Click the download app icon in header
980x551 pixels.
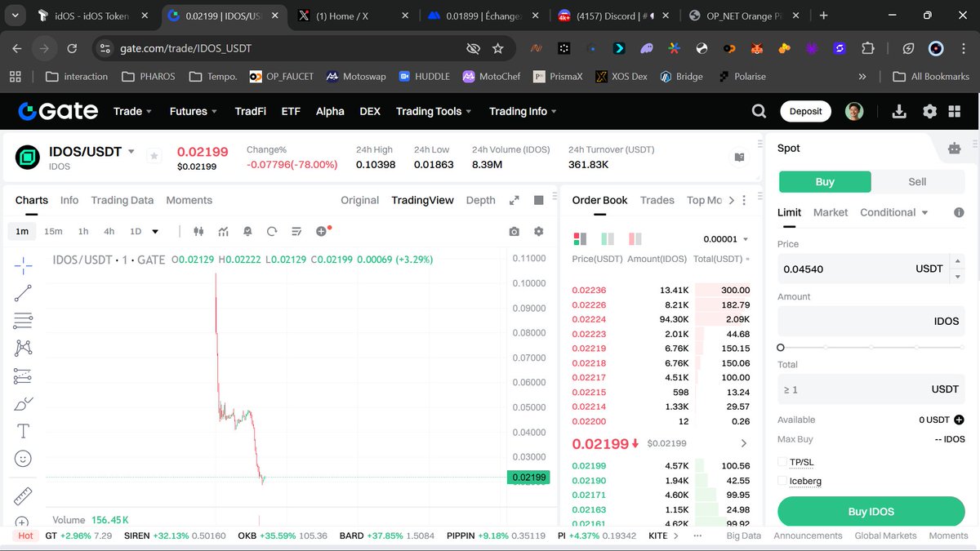[899, 112]
